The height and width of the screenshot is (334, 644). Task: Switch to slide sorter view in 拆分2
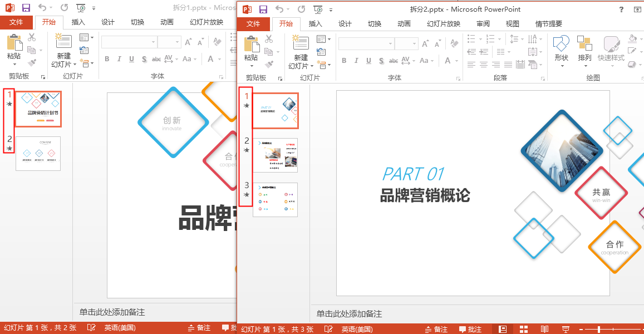[524, 329]
